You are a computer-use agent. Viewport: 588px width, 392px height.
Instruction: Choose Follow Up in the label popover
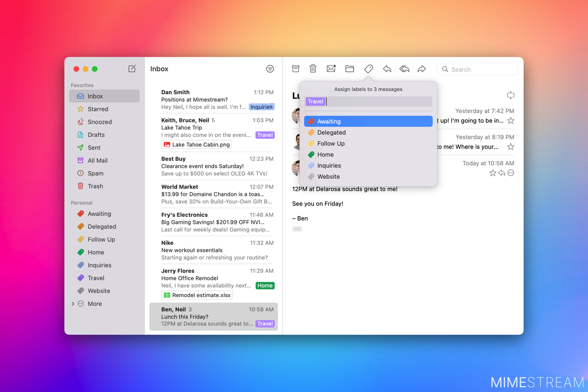click(x=368, y=143)
